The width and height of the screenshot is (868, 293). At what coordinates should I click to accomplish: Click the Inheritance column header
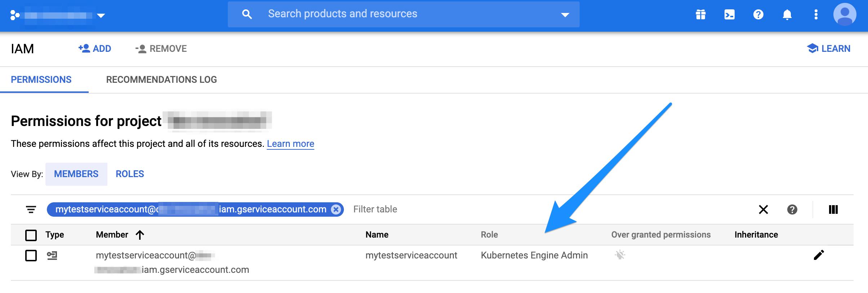pyautogui.click(x=756, y=235)
